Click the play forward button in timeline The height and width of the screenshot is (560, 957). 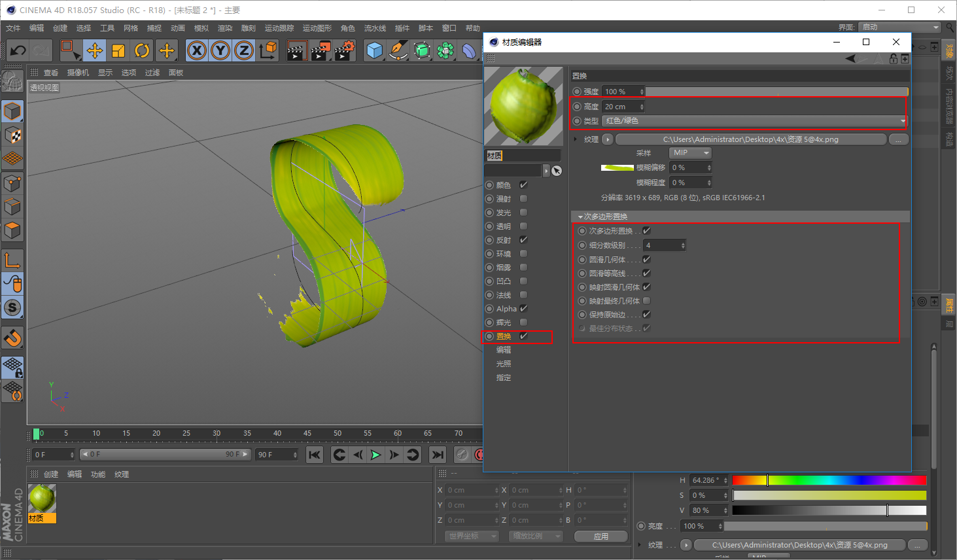tap(375, 455)
